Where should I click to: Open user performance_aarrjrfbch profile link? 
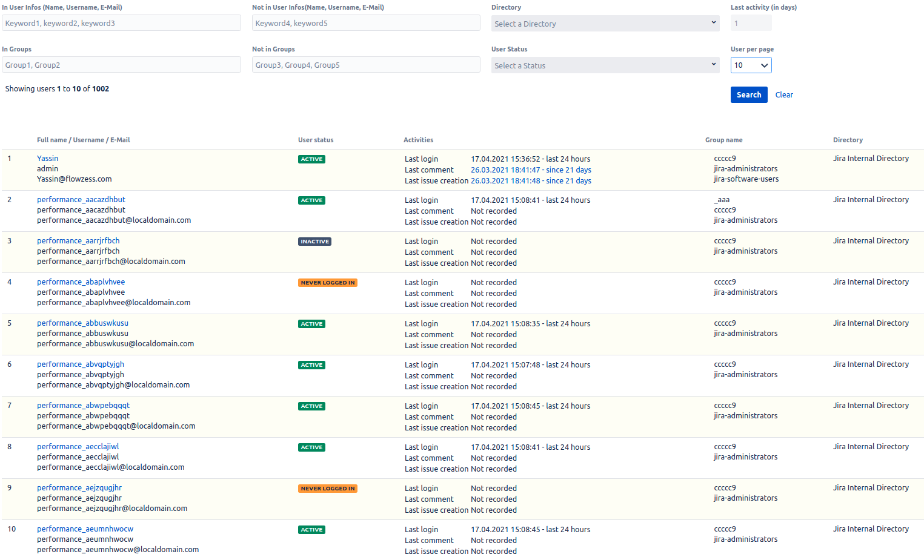78,241
